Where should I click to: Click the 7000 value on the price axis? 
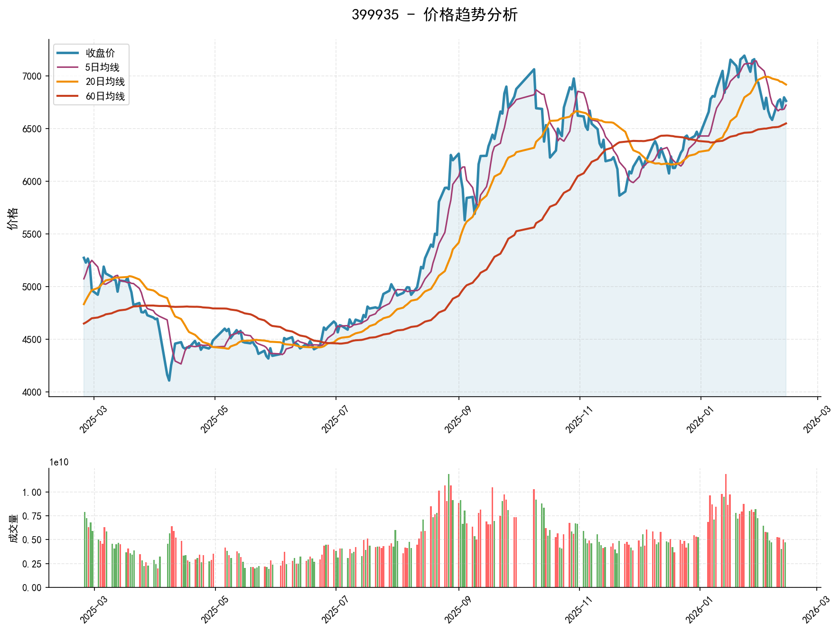(32, 77)
